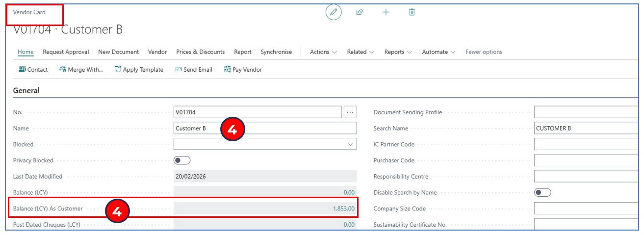The width and height of the screenshot is (644, 234).
Task: Expand the Related menu
Action: [x=361, y=52]
